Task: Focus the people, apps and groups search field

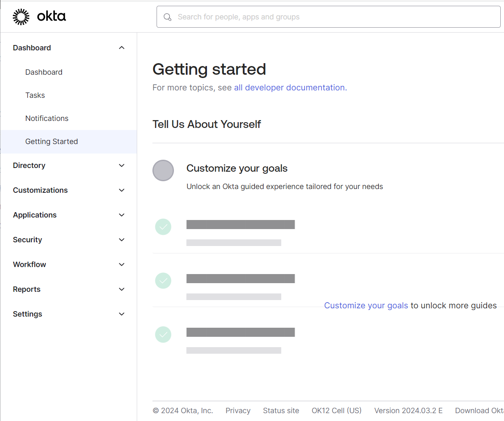Action: pos(328,17)
